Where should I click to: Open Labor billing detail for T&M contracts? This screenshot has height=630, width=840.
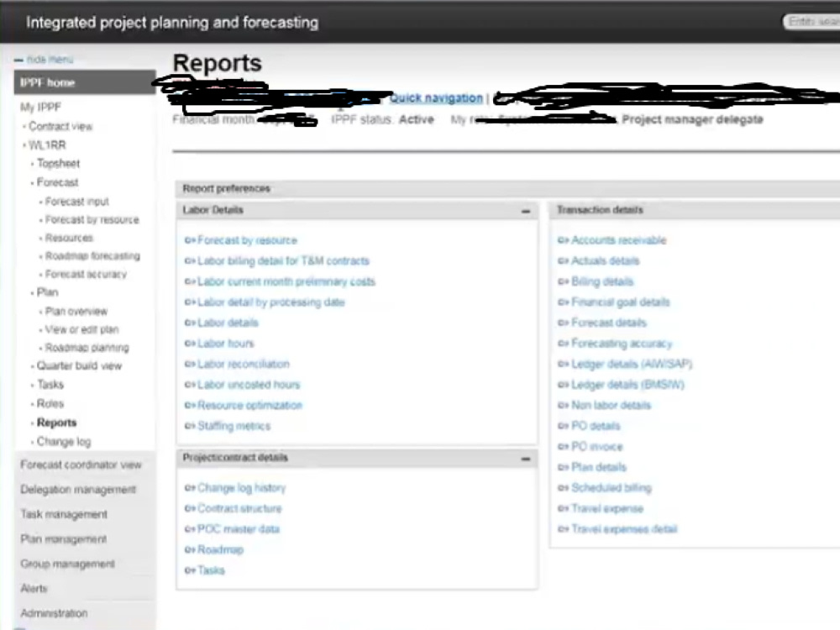pos(283,261)
